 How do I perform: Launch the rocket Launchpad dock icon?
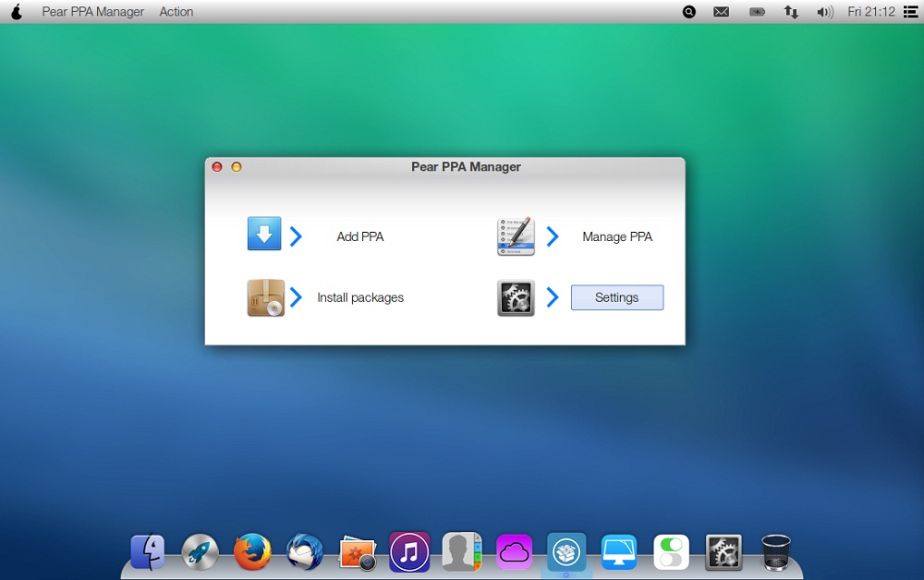[x=200, y=552]
